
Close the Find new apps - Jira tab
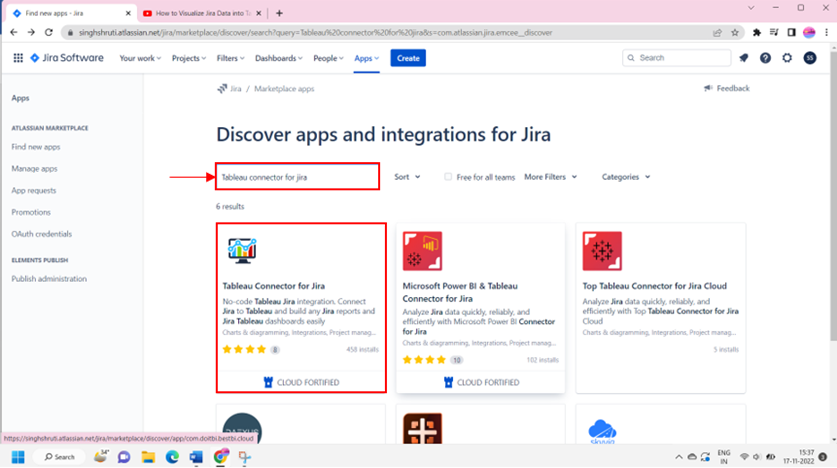tap(128, 13)
